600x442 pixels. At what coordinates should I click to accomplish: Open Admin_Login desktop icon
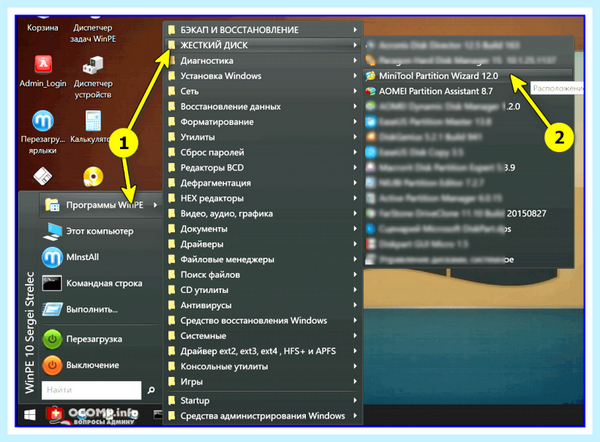(43, 72)
